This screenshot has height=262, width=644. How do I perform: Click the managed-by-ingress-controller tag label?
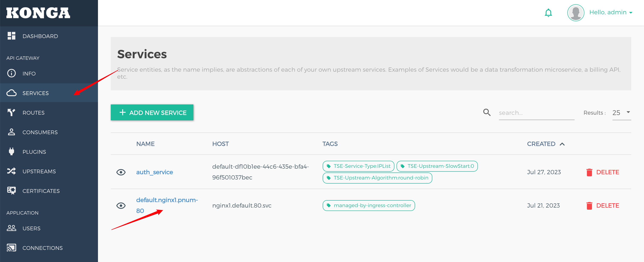point(372,205)
